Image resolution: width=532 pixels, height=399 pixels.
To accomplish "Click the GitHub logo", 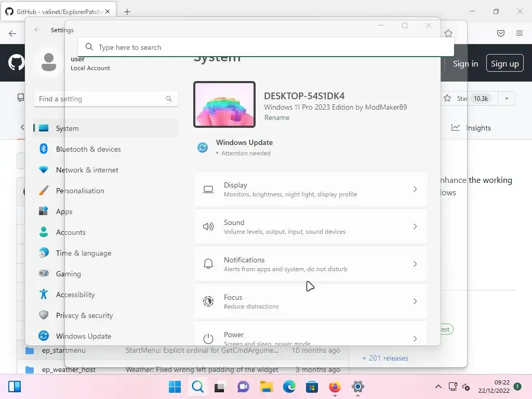I will click(x=16, y=63).
